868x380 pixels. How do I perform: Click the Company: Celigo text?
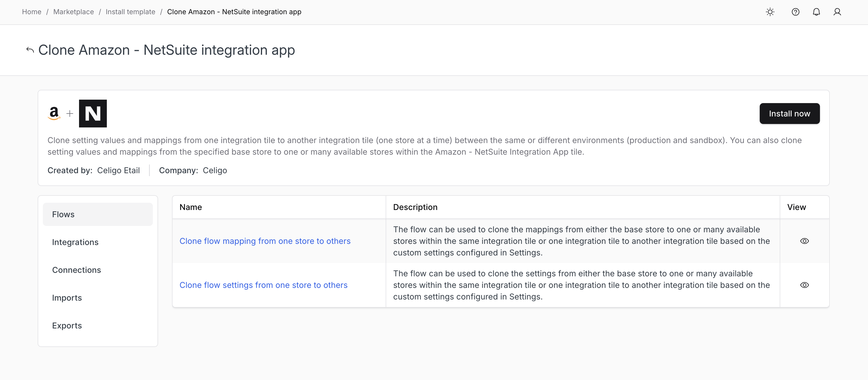pyautogui.click(x=193, y=170)
